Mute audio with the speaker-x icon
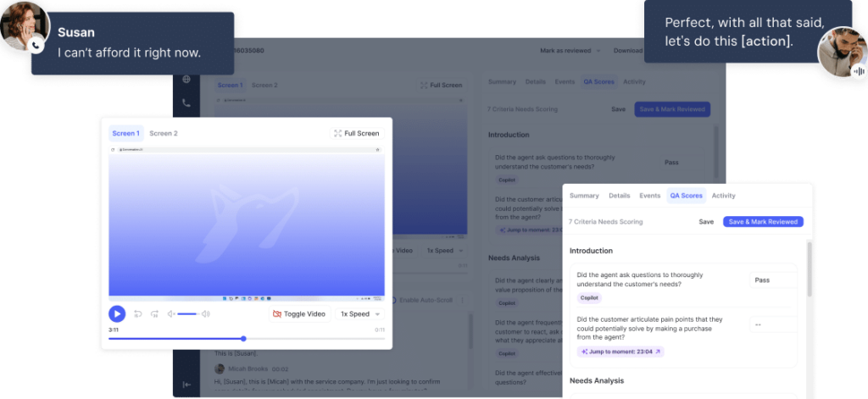 click(171, 313)
